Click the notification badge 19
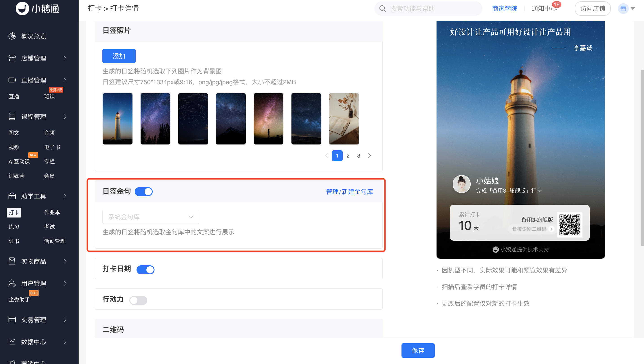Image resolution: width=644 pixels, height=364 pixels. 556,4
